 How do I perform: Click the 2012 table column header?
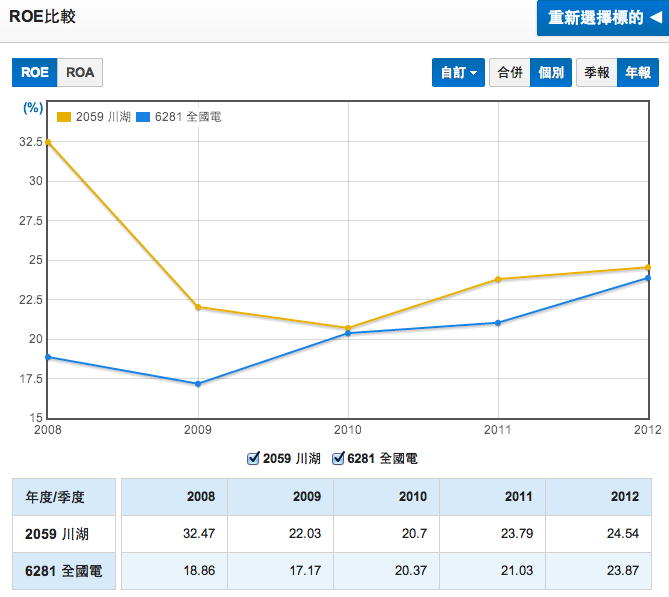[598, 497]
